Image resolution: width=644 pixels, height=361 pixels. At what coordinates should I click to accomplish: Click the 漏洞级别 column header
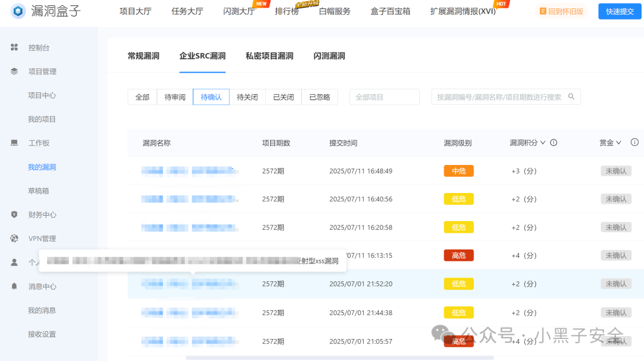pyautogui.click(x=458, y=143)
